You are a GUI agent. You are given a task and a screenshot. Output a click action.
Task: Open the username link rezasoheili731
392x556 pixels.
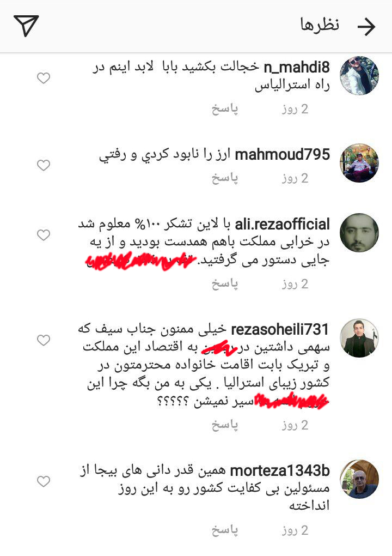click(x=280, y=330)
